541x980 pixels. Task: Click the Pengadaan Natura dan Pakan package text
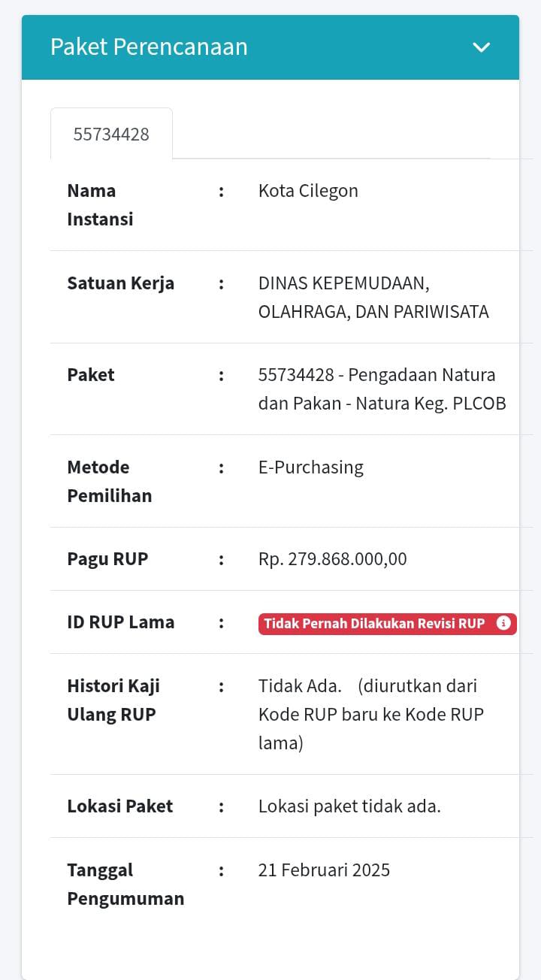[382, 389]
